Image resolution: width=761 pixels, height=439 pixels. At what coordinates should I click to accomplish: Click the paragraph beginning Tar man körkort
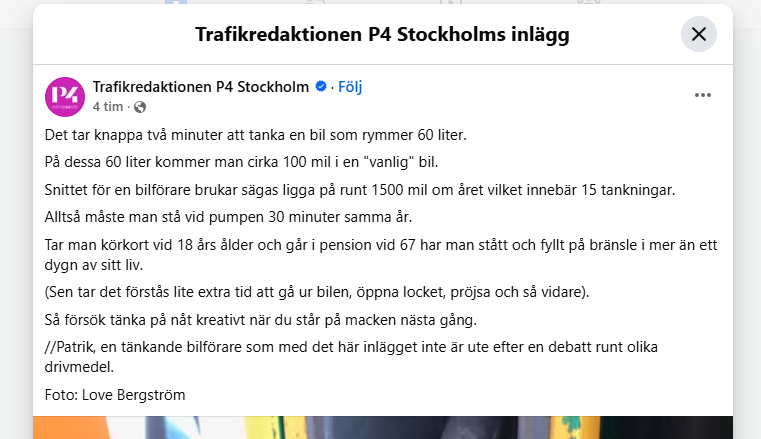click(381, 255)
